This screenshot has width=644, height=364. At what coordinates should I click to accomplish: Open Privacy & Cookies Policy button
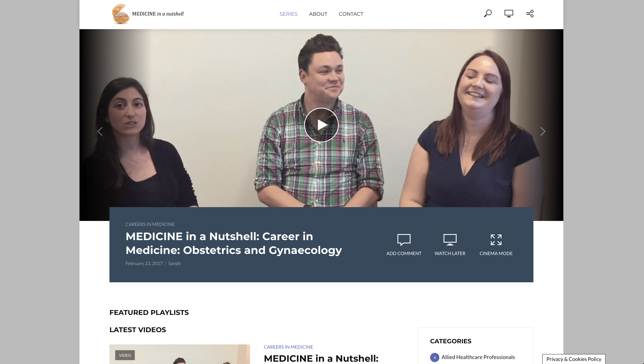tap(573, 359)
